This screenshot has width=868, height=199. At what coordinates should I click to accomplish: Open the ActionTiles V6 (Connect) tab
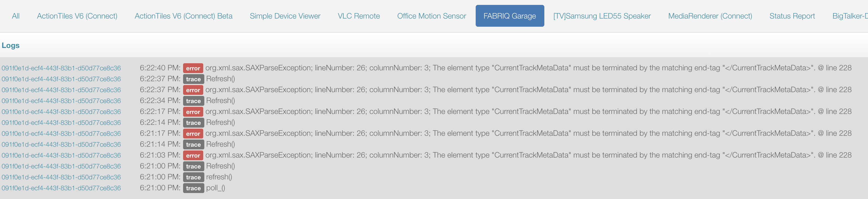tap(77, 16)
